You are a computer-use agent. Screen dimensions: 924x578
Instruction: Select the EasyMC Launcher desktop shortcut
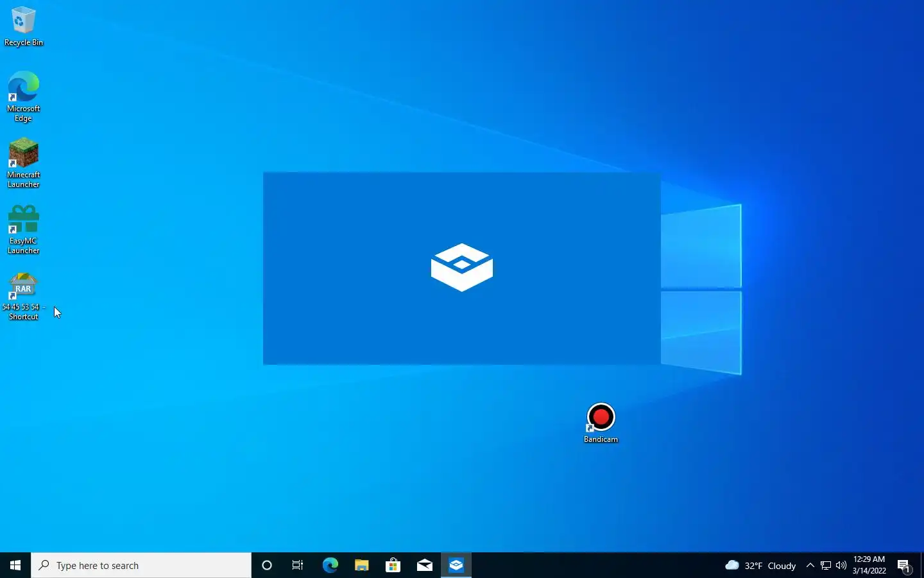(x=24, y=229)
